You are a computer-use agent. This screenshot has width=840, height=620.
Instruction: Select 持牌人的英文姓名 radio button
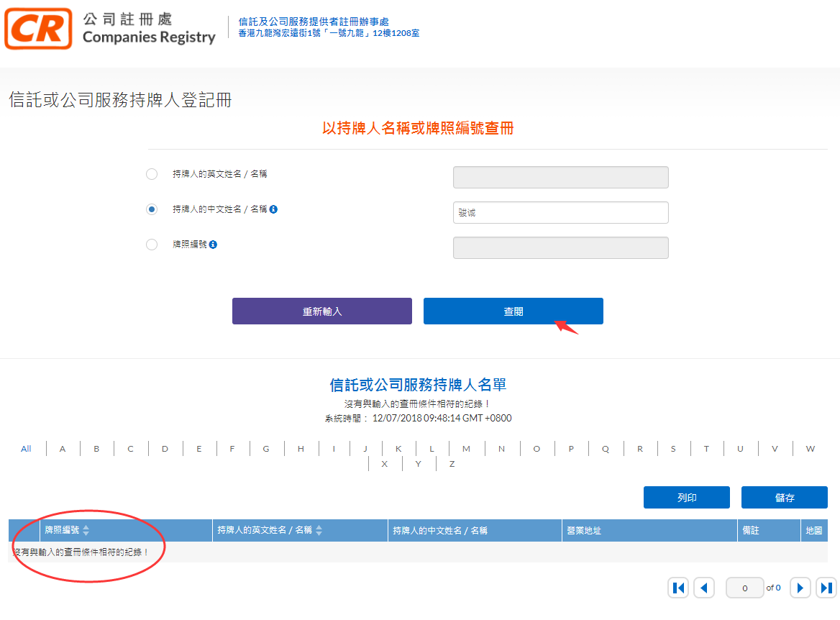152,174
